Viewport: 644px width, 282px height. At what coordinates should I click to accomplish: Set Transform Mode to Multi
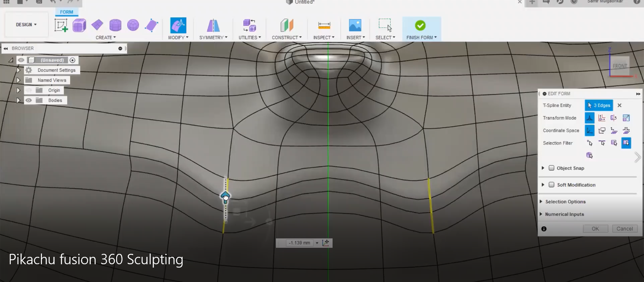[x=590, y=118]
